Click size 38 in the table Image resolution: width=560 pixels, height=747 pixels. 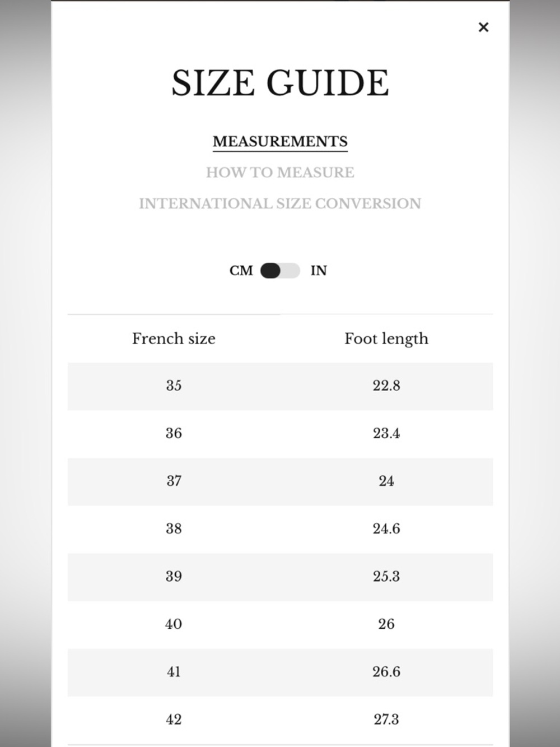(x=174, y=528)
